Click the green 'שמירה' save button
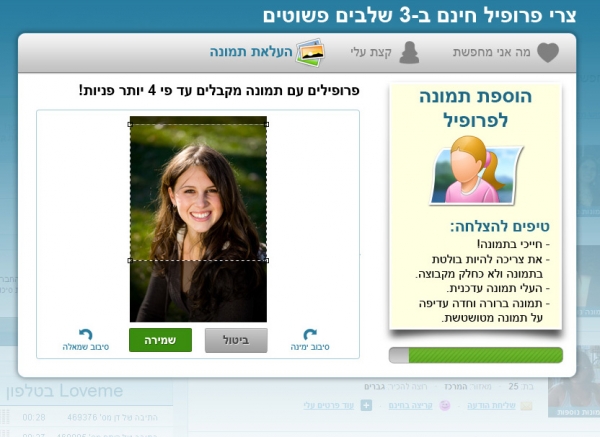Viewport: 600px width, 437px height. [x=160, y=340]
